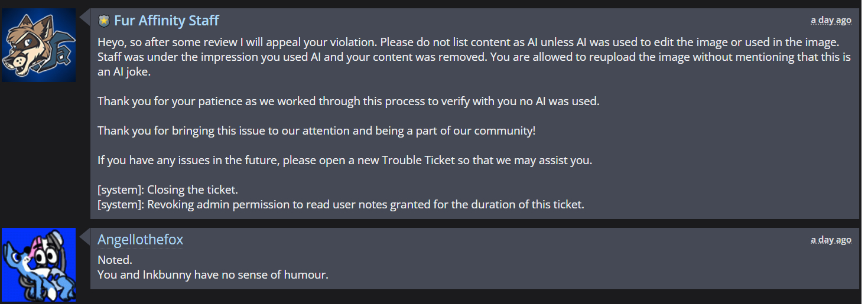Click the "Noted." reply text
Image resolution: width=868 pixels, height=304 pixels.
click(x=115, y=260)
